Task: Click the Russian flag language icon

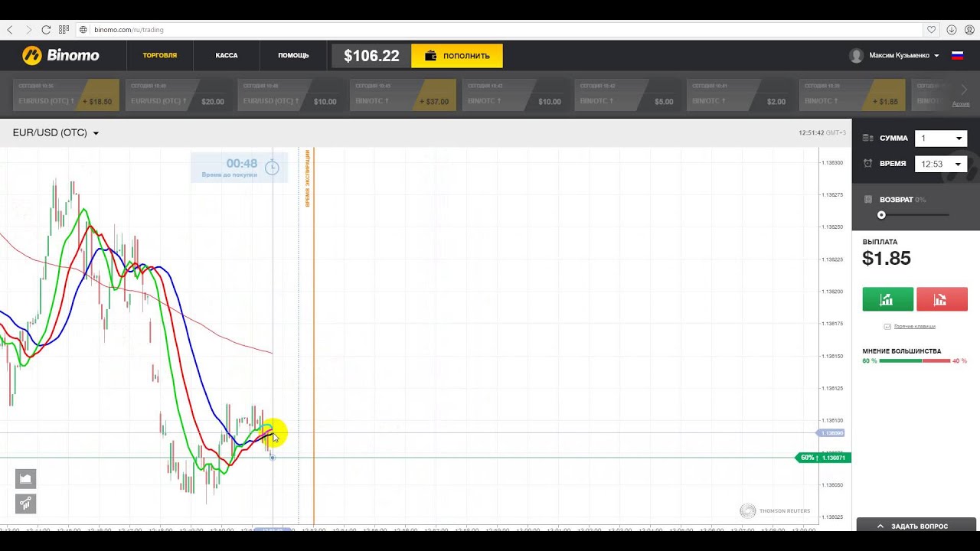Action: coord(957,55)
